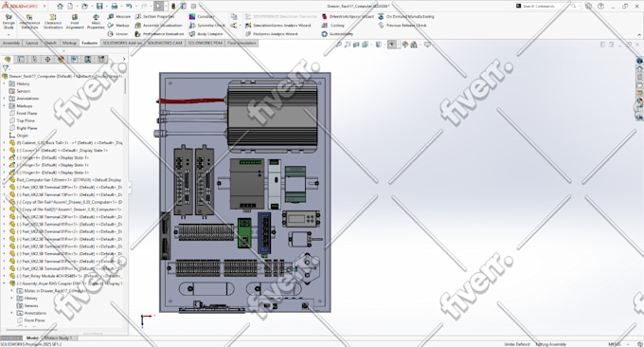Viewport: 644px width, 347px height.
Task: Show Curvature display
Action: tap(202, 16)
